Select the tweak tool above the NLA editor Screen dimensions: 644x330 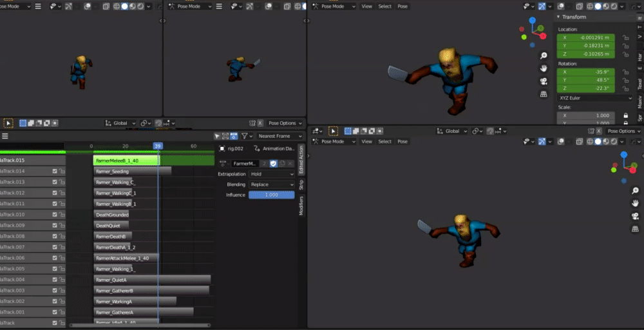click(8, 123)
